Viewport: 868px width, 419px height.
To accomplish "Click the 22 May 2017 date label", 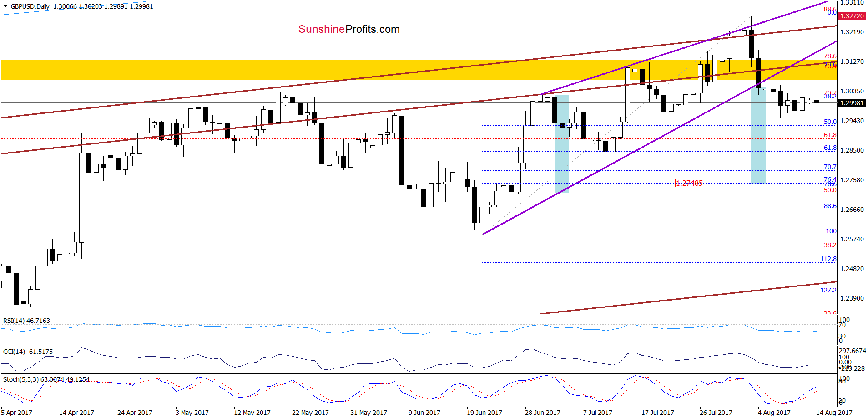I will (310, 413).
